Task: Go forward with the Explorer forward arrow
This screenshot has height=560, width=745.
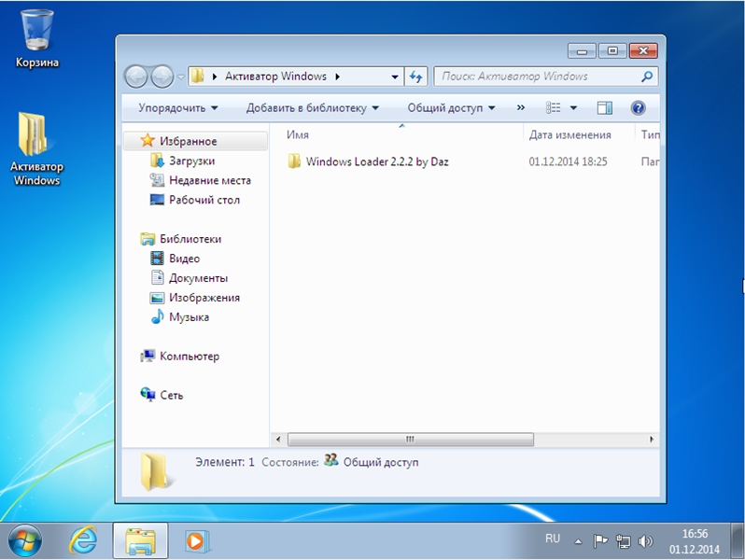Action: pyautogui.click(x=162, y=77)
